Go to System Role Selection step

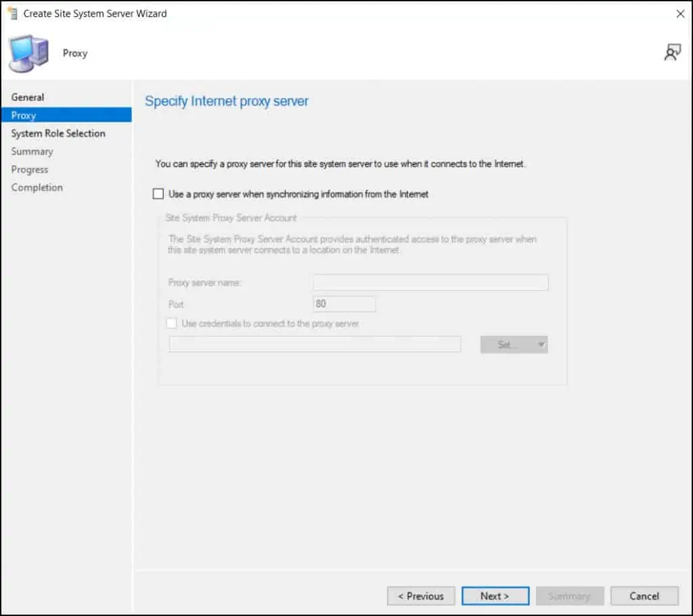(x=58, y=133)
